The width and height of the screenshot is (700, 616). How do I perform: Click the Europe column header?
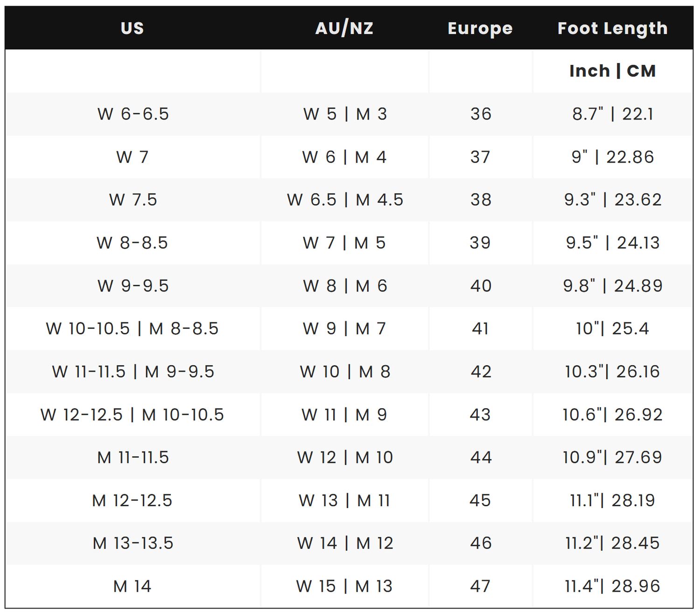[x=480, y=28]
